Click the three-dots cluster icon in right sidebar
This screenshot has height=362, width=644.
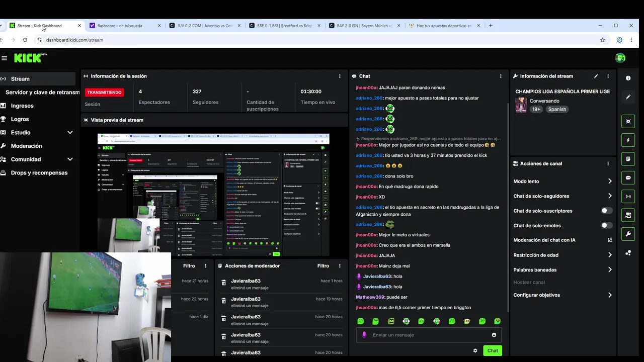[x=628, y=253]
